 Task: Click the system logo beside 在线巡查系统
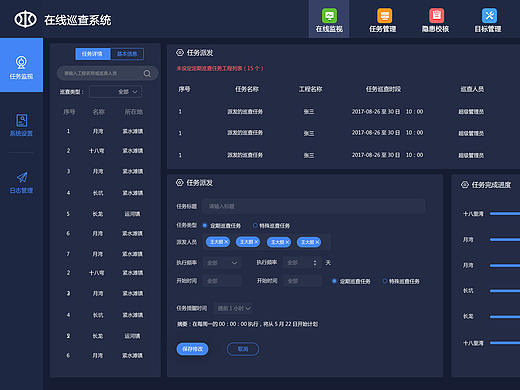tap(25, 19)
